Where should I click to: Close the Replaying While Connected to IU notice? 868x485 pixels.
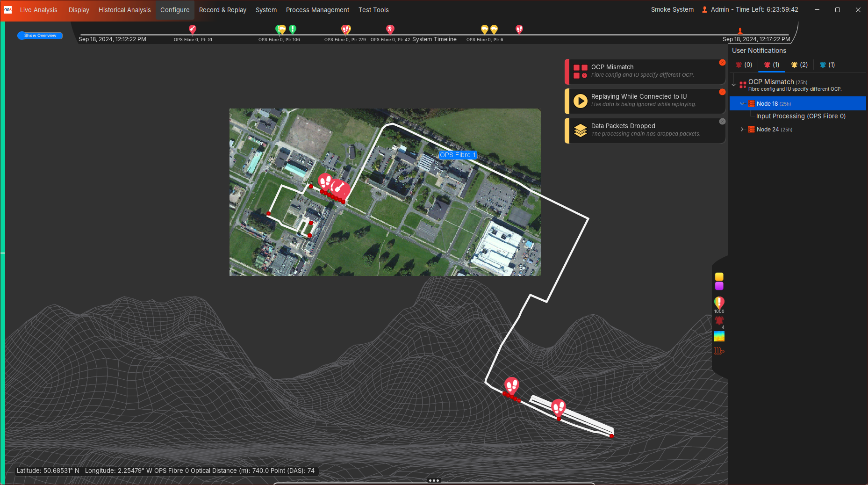722,92
